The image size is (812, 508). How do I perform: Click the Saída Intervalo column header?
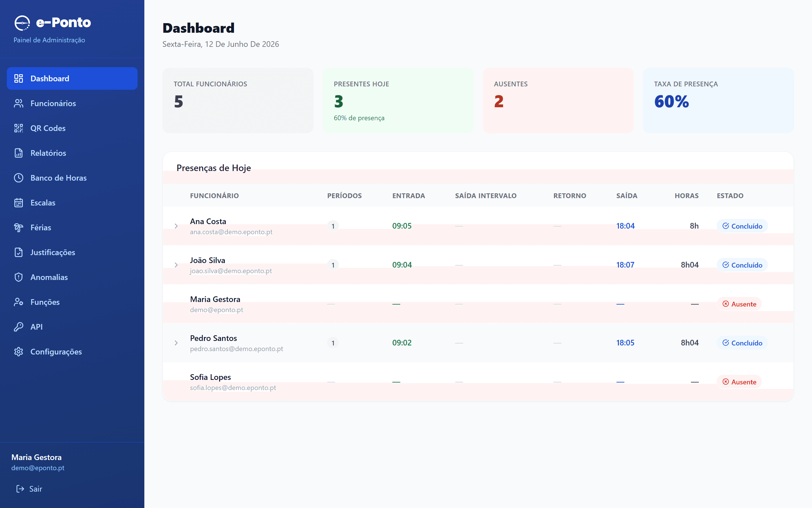tap(486, 196)
